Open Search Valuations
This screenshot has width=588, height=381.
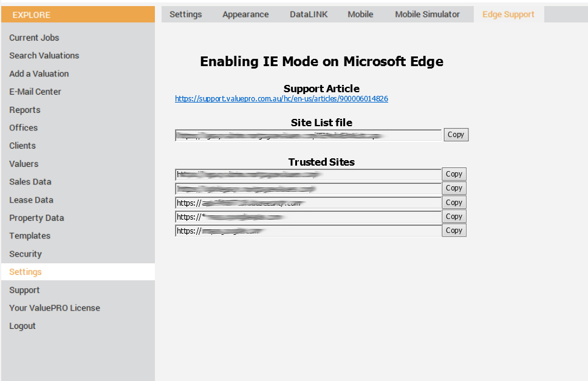pyautogui.click(x=44, y=55)
